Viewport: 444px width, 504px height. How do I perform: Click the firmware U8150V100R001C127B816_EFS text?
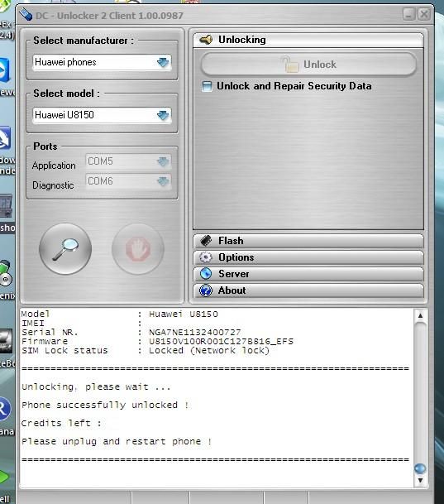coord(222,341)
